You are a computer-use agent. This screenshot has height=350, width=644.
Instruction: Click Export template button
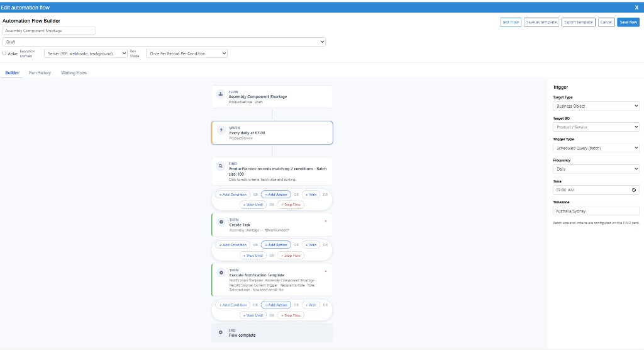click(579, 22)
